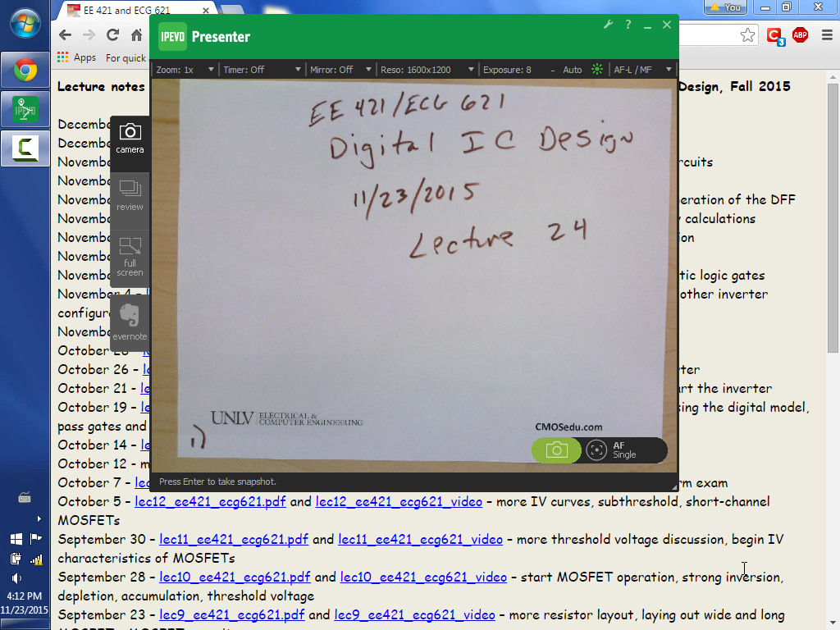
Task: Open the AF-L / MF dropdown
Action: point(642,70)
